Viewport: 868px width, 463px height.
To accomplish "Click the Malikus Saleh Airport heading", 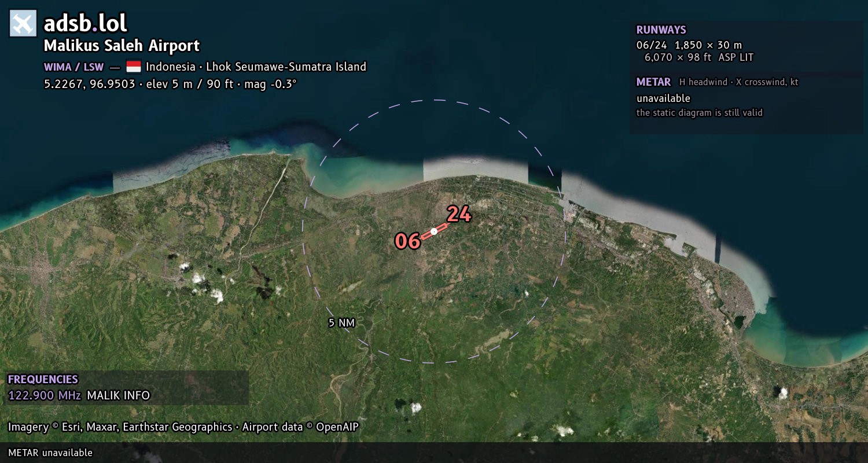I will (x=122, y=46).
